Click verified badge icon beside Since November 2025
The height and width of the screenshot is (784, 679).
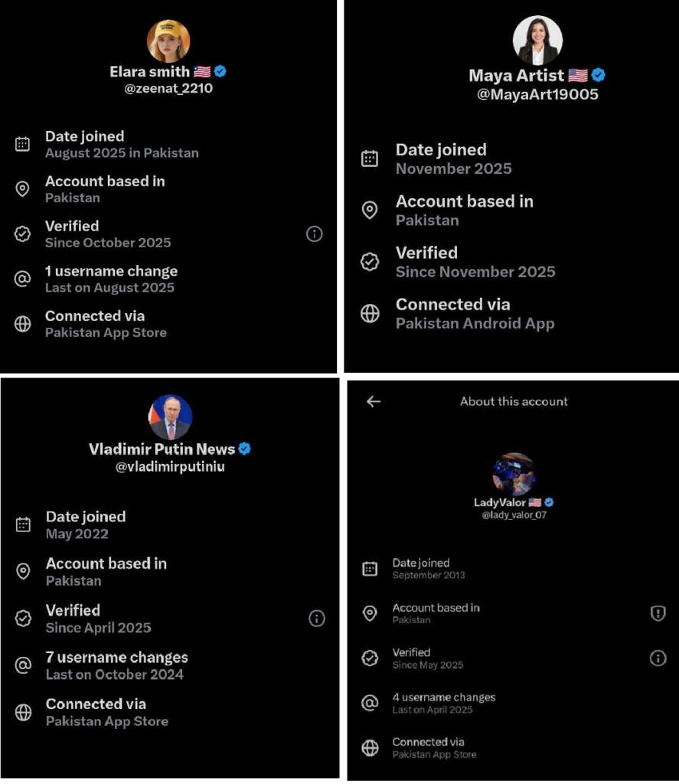click(370, 262)
